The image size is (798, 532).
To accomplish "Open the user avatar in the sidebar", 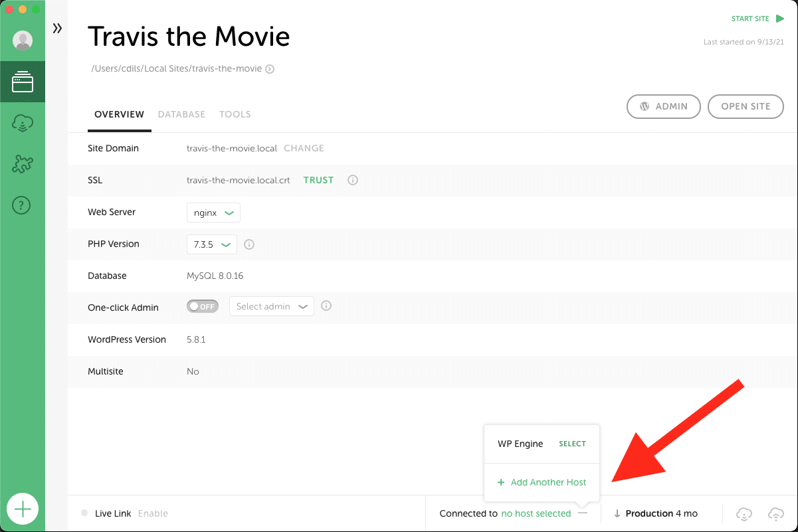I will coord(23,41).
